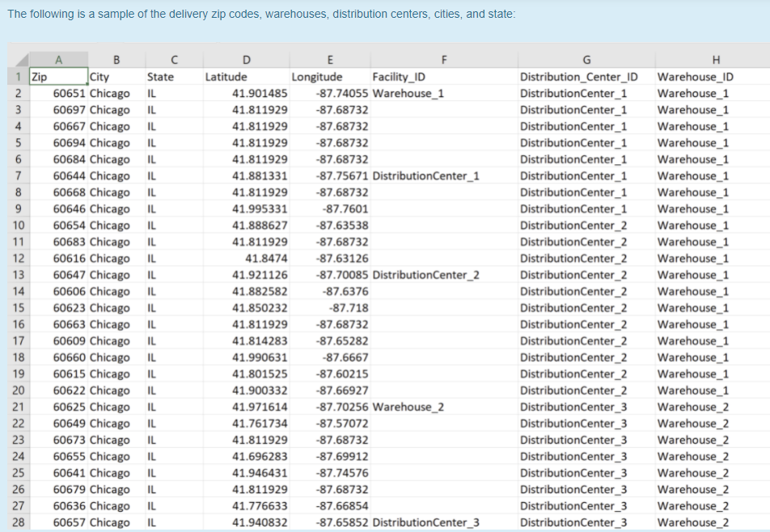Select longitude value -87.718

point(329,308)
